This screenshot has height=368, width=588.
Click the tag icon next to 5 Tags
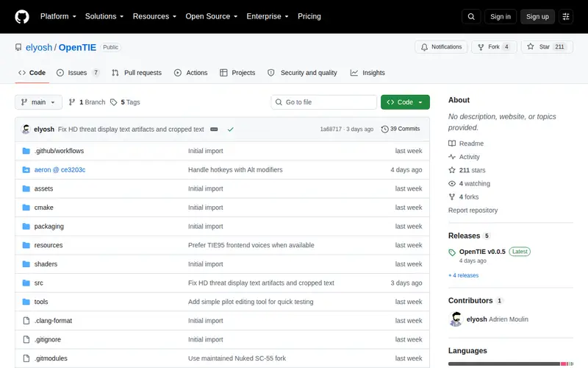click(114, 102)
